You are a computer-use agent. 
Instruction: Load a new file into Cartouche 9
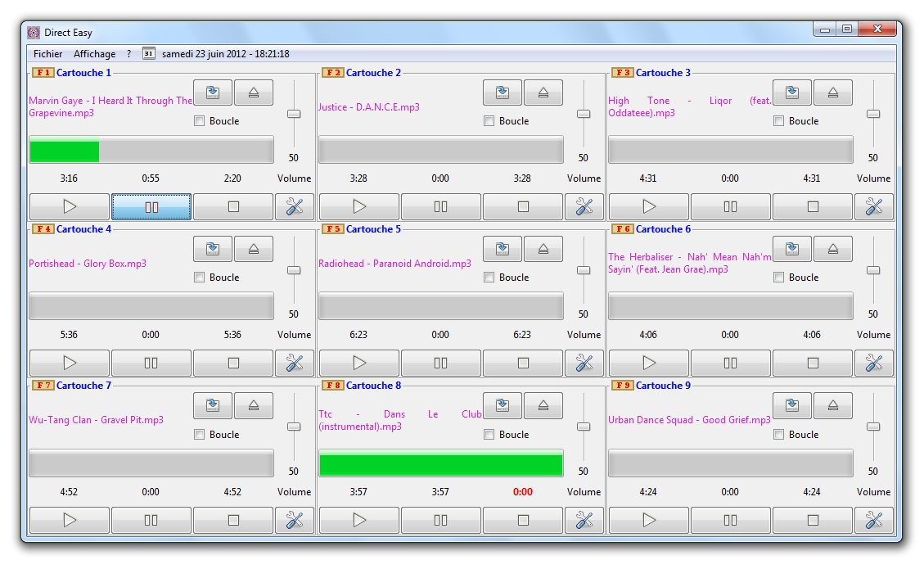coord(791,405)
